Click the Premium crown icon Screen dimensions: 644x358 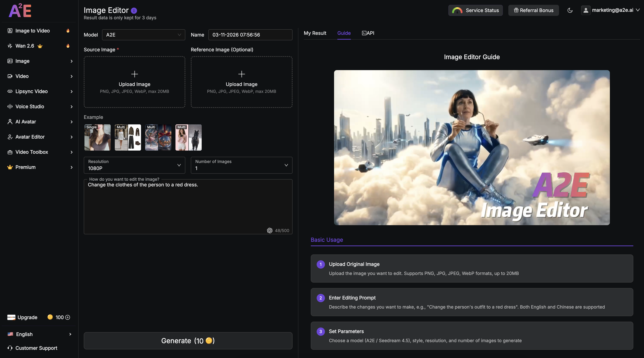click(10, 167)
